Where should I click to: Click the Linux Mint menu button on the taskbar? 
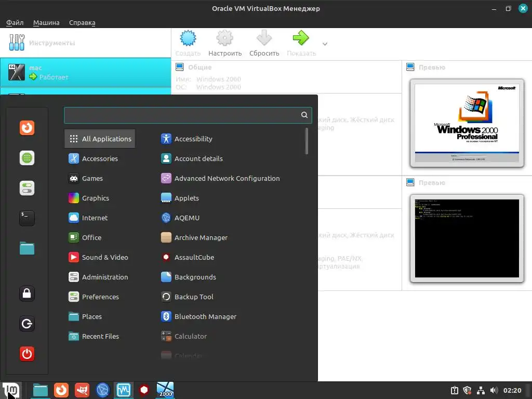click(x=11, y=390)
